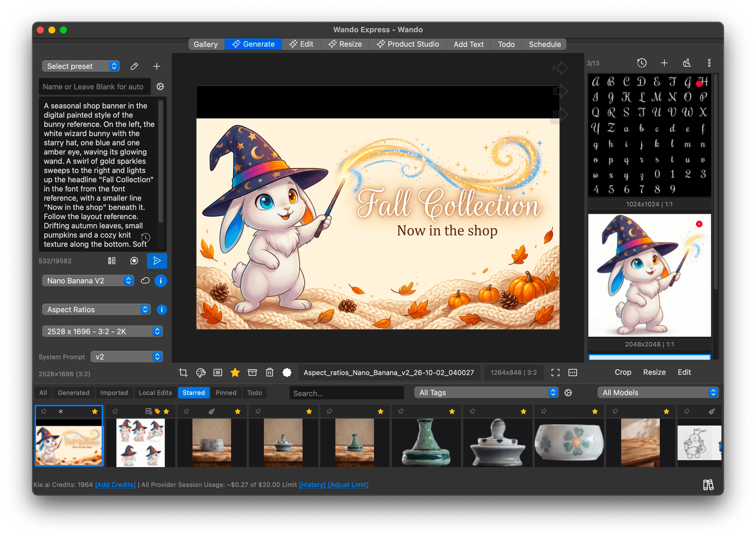Open the Nano Banana V2 model dropdown
The width and height of the screenshot is (756, 538).
coord(88,280)
